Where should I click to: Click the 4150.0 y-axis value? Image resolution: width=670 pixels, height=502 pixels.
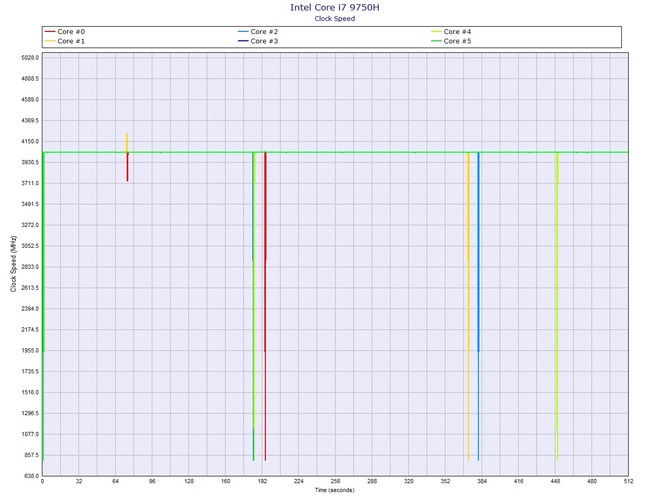click(x=30, y=141)
